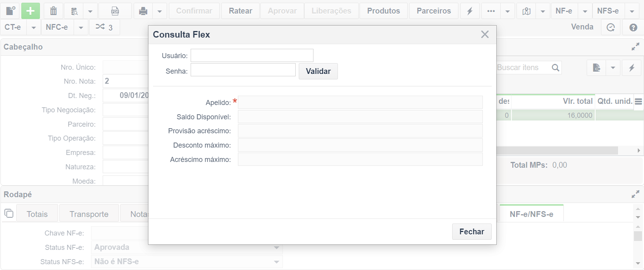This screenshot has width=644, height=270.
Task: Click the database search icon
Action: (x=74, y=11)
